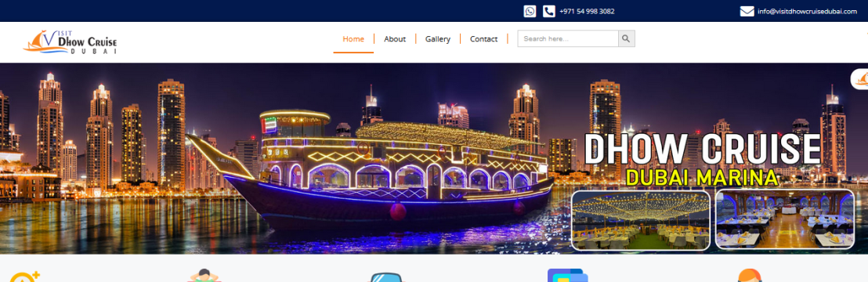This screenshot has height=282, width=868.
Task: Click the orange support agent icon
Action: pos(750,276)
